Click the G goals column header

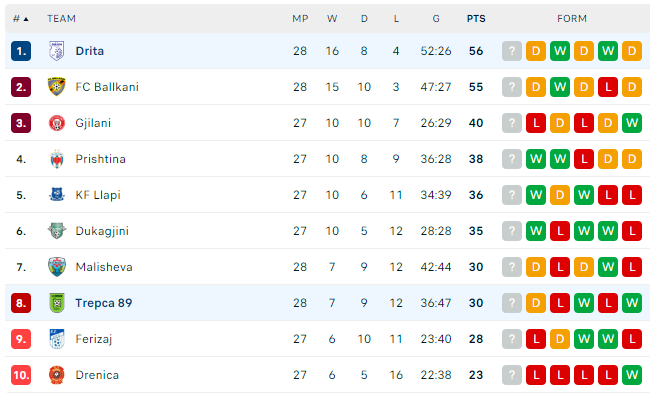pos(436,19)
